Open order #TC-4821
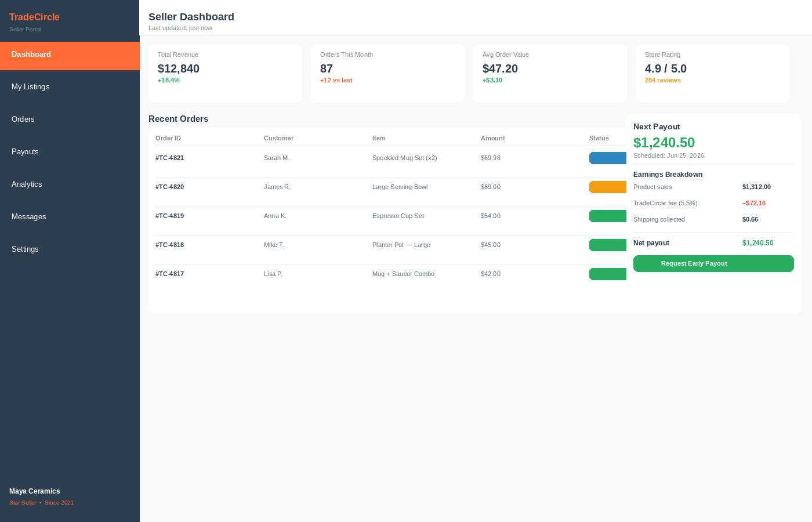Viewport: 812px width, 522px height. pyautogui.click(x=169, y=158)
